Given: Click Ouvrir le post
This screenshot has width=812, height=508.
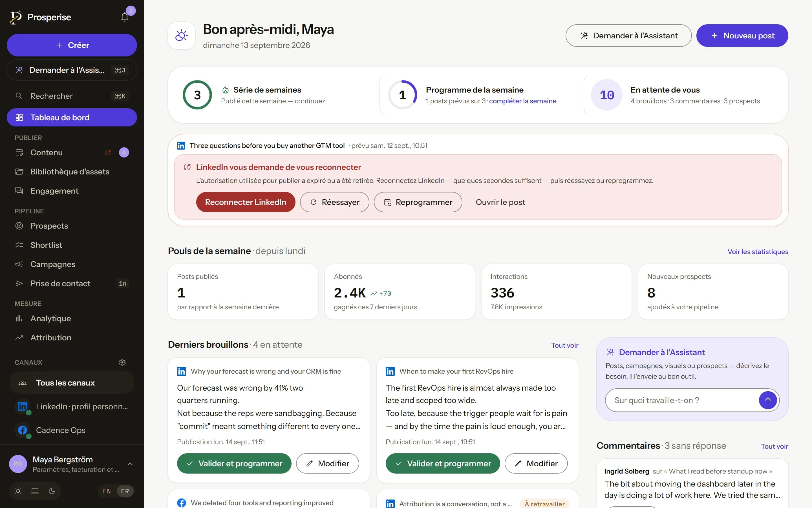Looking at the screenshot, I should [x=500, y=202].
